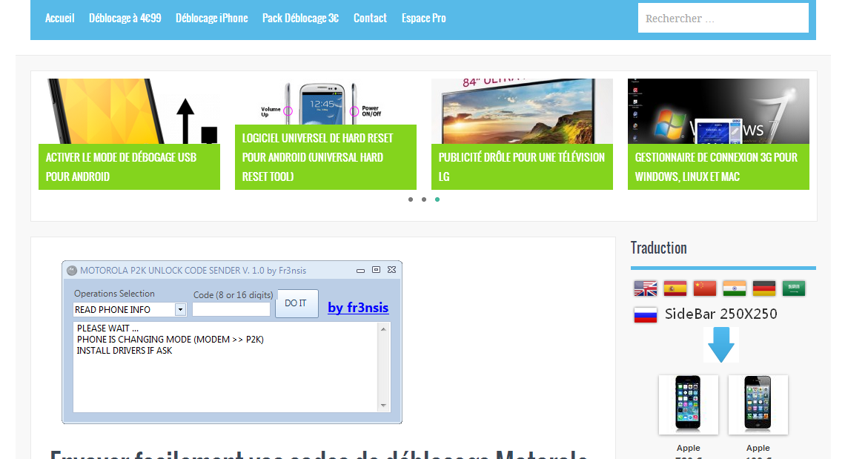Click the LG television sunset thumbnail

522,111
